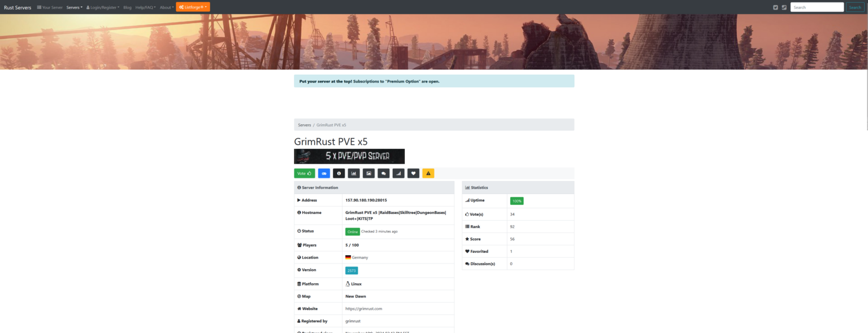Click the yellow warning report icon

[428, 173]
